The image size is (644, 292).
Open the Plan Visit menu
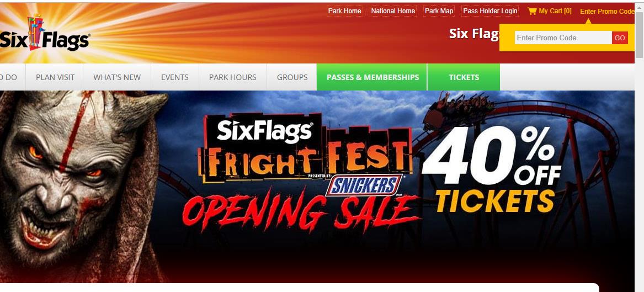[55, 77]
